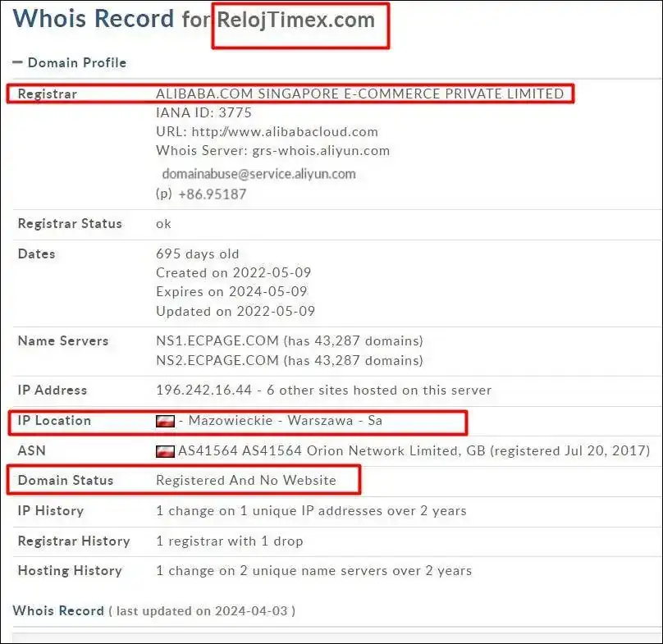The height and width of the screenshot is (644, 663).
Task: Click the Registrar Status value ok
Action: click(163, 224)
